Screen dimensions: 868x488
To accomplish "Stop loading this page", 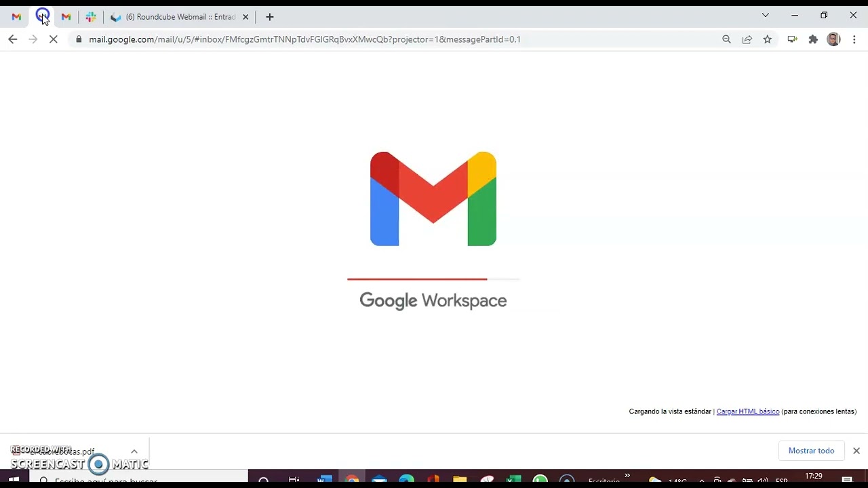I will (54, 39).
